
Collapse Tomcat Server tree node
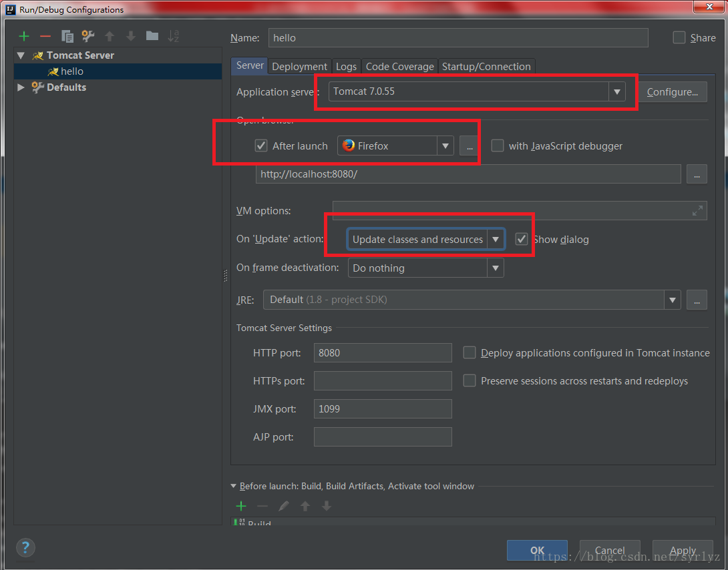(x=21, y=55)
